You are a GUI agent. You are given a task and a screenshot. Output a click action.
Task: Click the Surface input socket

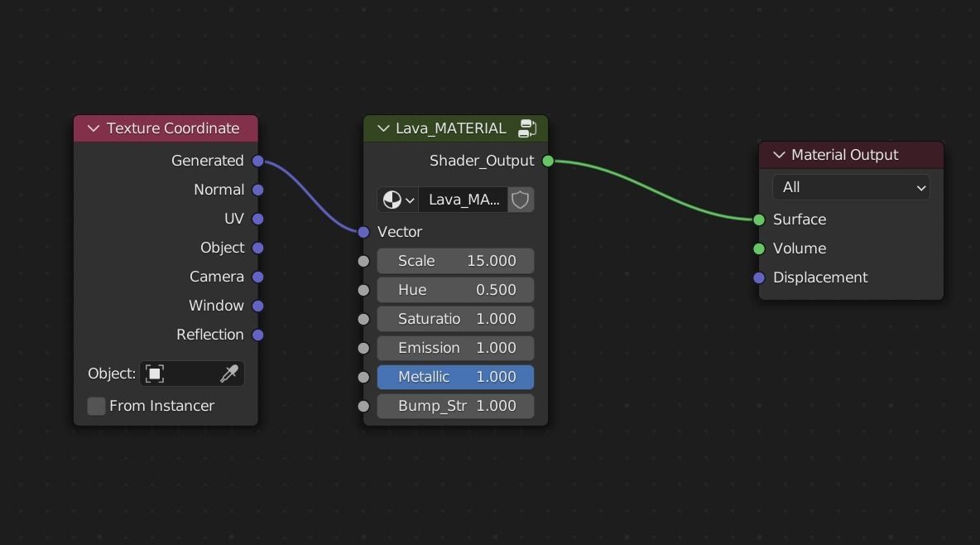[x=759, y=219]
